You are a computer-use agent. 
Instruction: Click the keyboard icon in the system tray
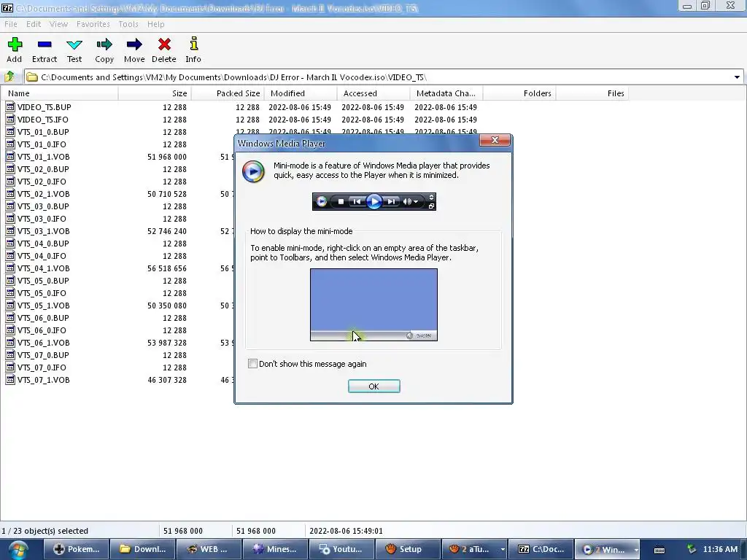(x=659, y=550)
